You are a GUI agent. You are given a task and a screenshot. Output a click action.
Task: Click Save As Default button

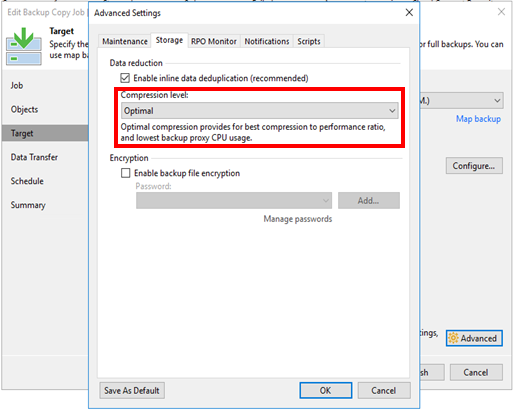132,390
